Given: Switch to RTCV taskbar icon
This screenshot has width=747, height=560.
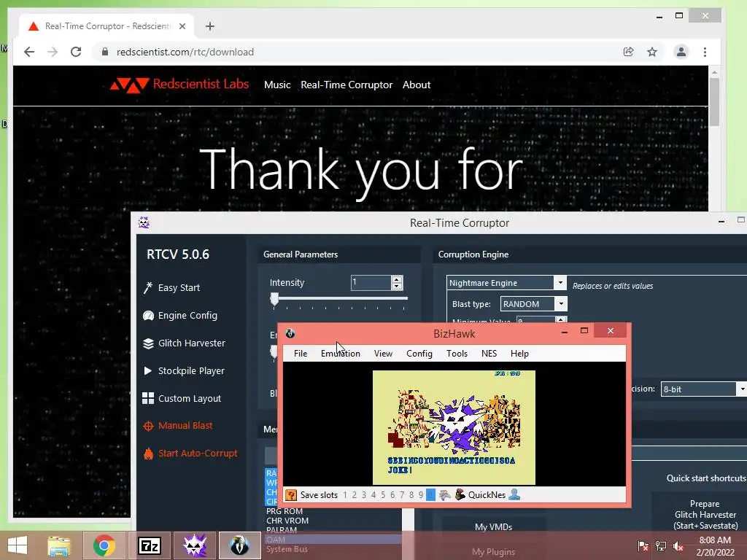Looking at the screenshot, I should pyautogui.click(x=195, y=545).
